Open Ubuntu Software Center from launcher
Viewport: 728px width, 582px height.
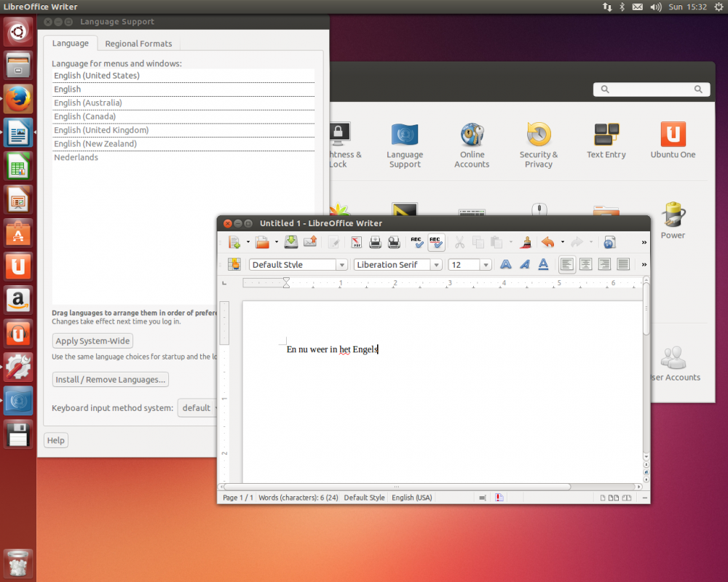pyautogui.click(x=18, y=233)
